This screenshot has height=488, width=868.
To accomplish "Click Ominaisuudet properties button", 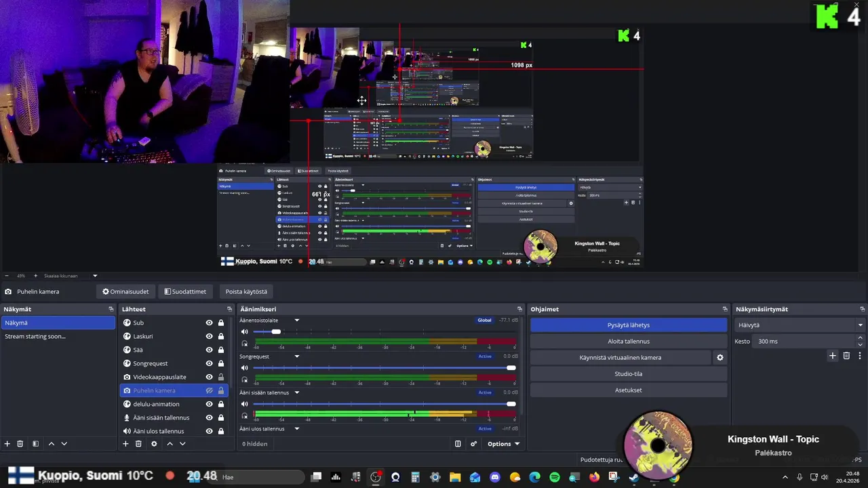I will click(125, 291).
